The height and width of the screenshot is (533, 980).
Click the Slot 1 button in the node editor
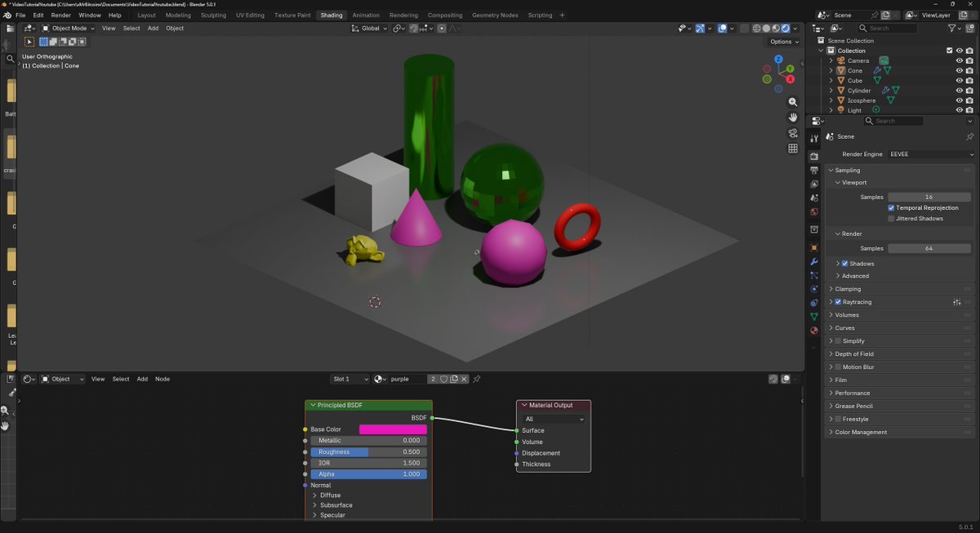350,379
